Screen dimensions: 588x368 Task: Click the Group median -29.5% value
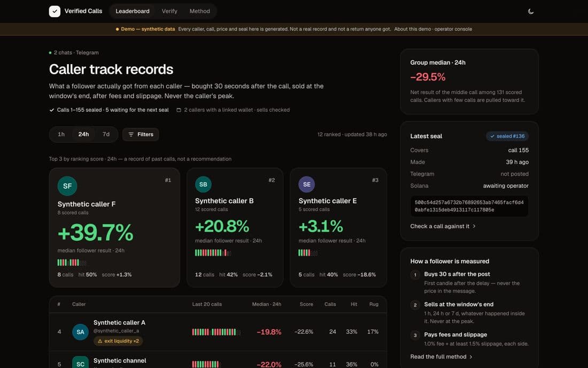[428, 77]
